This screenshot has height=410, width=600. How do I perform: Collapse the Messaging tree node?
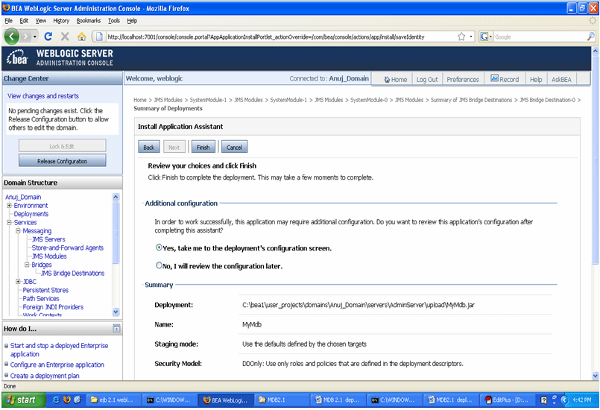18,231
